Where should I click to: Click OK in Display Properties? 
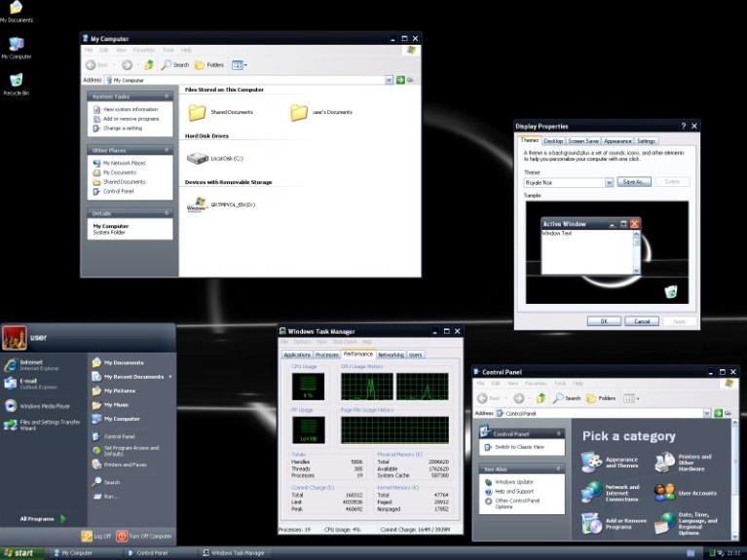coord(604,321)
